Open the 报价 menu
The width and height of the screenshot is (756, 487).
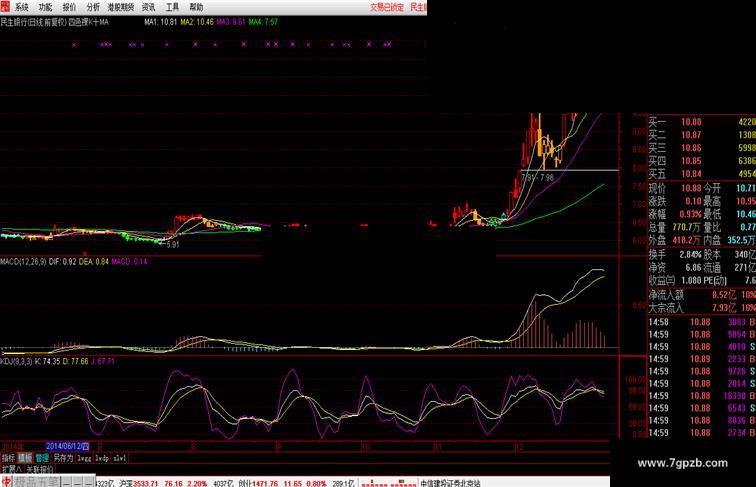(69, 7)
